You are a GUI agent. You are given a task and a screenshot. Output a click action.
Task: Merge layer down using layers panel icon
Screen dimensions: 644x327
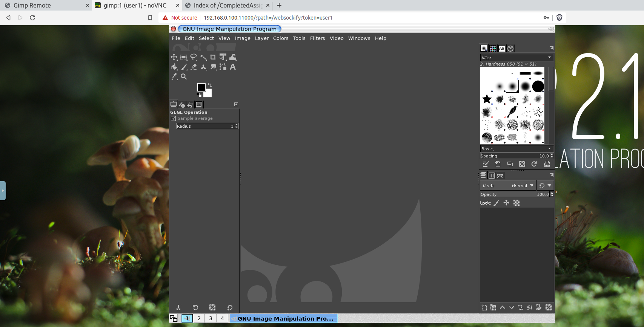click(x=530, y=307)
